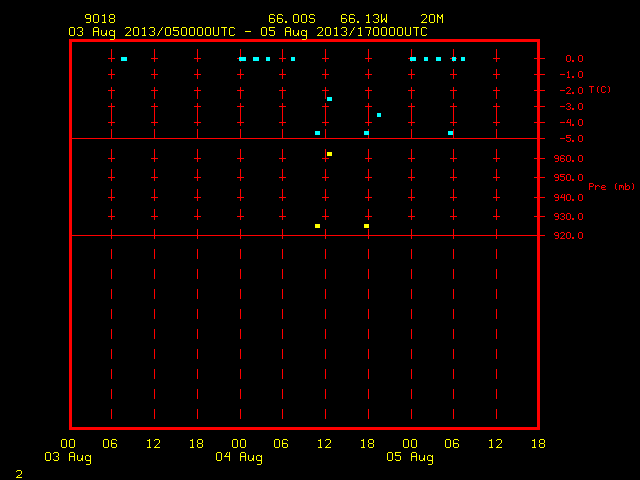Click the lone cyan 0.0 point on 03 Aug

[x=124, y=59]
